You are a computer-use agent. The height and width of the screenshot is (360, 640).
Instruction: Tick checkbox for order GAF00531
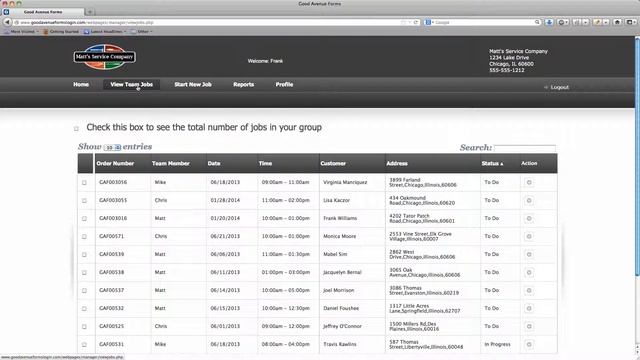pyautogui.click(x=84, y=344)
